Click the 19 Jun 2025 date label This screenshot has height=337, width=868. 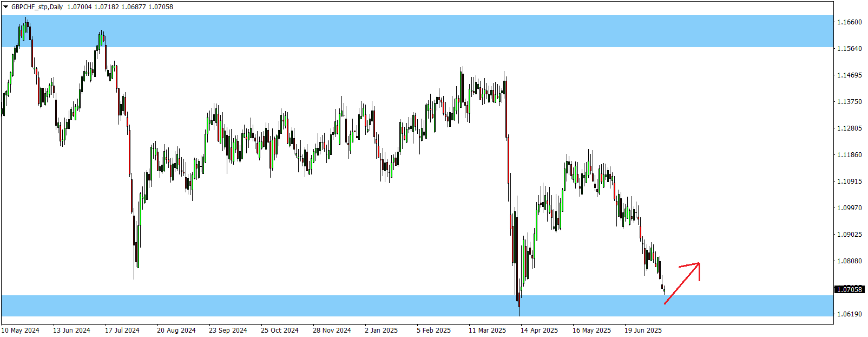643,330
